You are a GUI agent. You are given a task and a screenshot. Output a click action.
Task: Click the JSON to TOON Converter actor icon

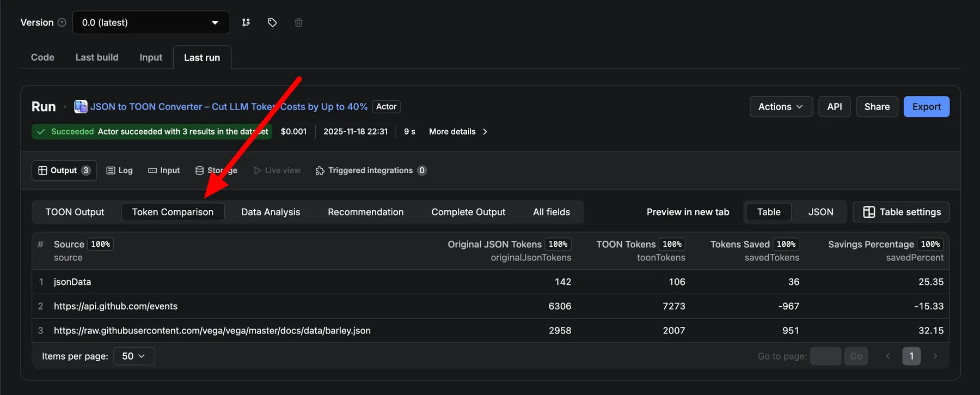pyautogui.click(x=81, y=107)
